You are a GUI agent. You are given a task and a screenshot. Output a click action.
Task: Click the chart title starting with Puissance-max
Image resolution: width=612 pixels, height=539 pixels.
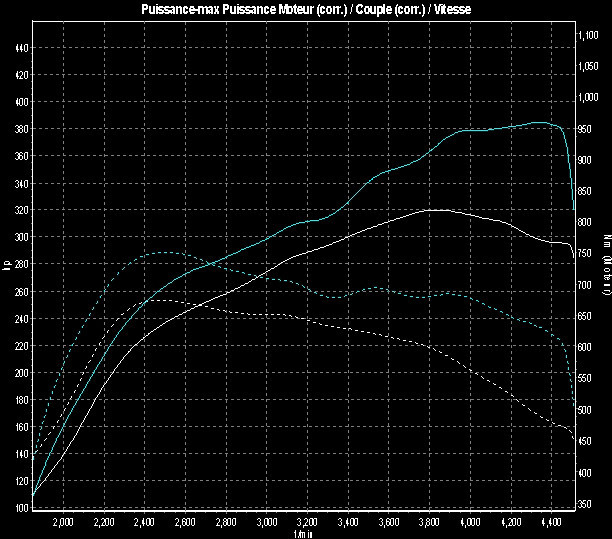(x=304, y=9)
